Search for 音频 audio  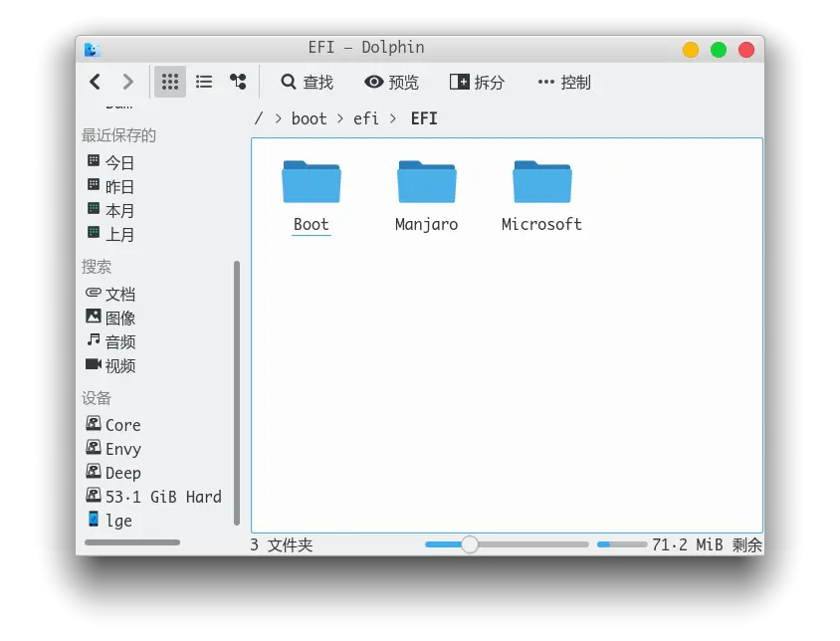click(x=120, y=341)
